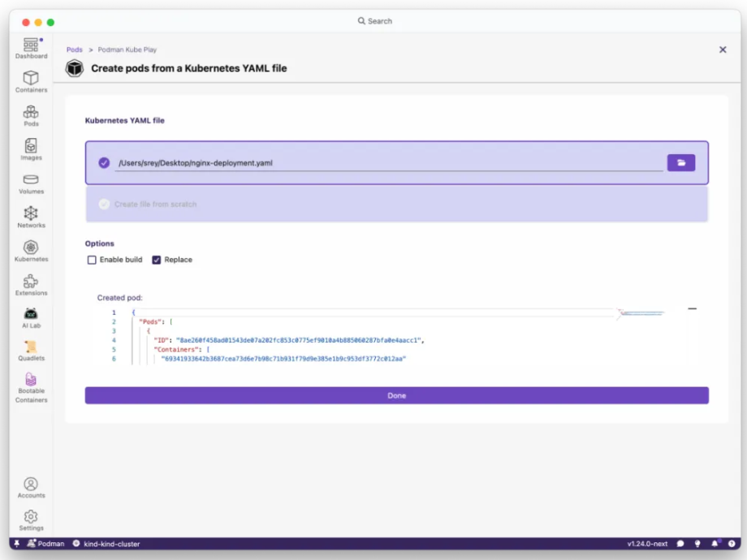Click the version v1.24.0-next label

pyautogui.click(x=647, y=543)
